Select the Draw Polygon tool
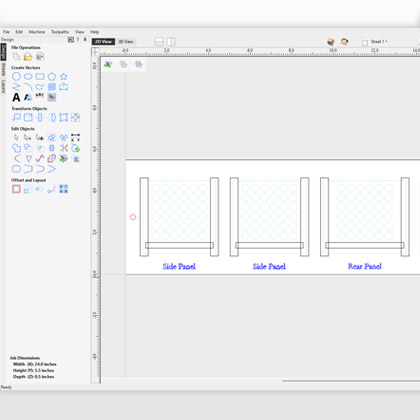 [52, 77]
